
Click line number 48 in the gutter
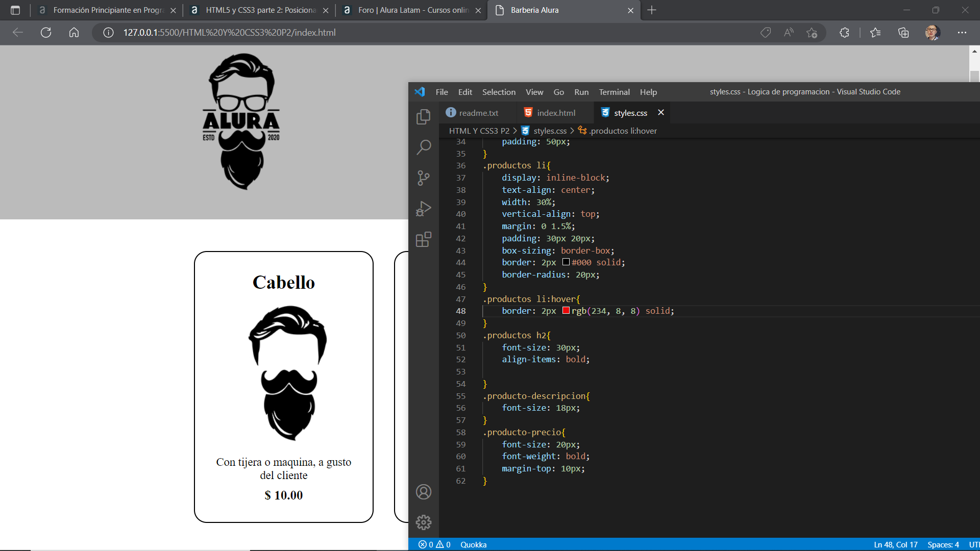460,311
